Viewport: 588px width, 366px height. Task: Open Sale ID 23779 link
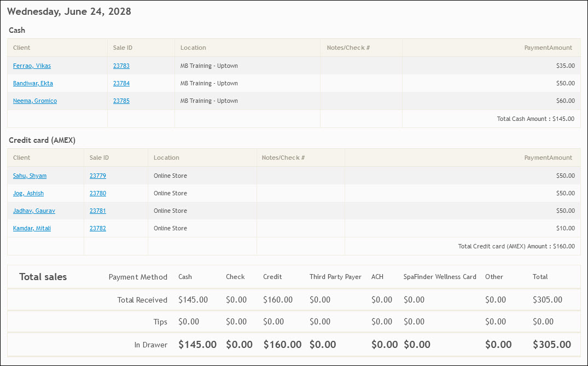98,176
